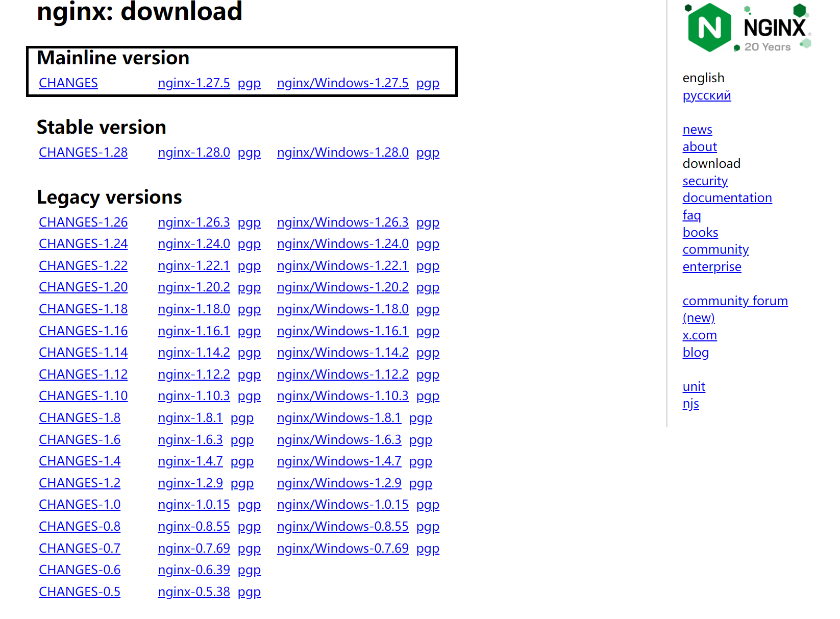Open the enterprise page

point(712,267)
